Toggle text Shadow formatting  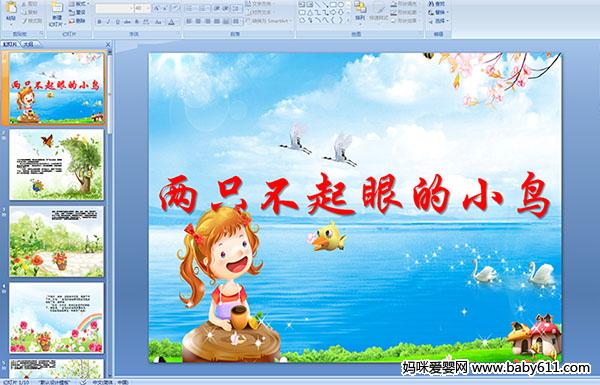click(137, 22)
